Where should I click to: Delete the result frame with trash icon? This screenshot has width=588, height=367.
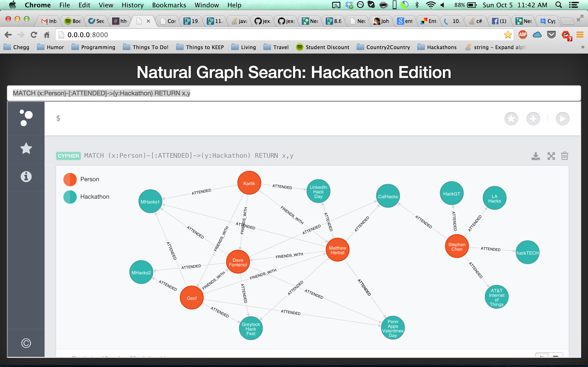point(565,156)
